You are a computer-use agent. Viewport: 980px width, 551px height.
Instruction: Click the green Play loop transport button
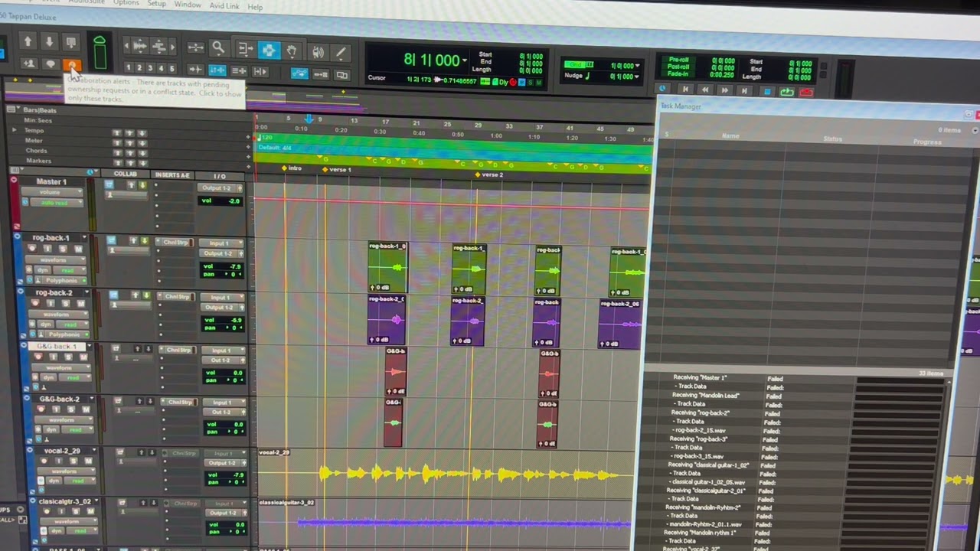coord(787,92)
